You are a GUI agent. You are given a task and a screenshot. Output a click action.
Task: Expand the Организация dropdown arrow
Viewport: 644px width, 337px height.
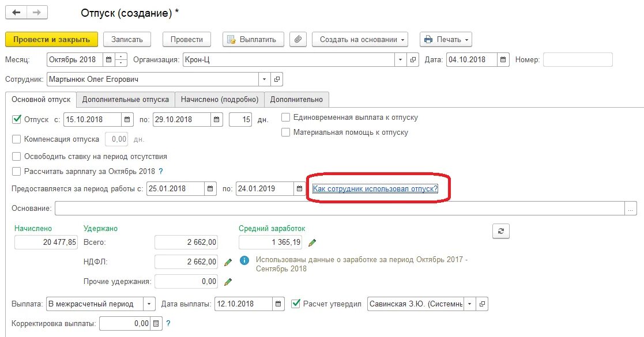(x=401, y=59)
